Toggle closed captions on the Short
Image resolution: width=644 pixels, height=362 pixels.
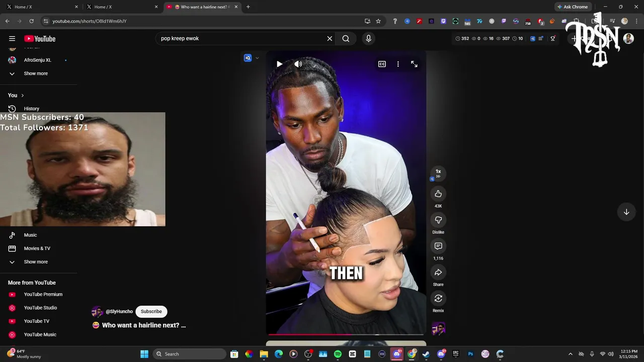[382, 64]
